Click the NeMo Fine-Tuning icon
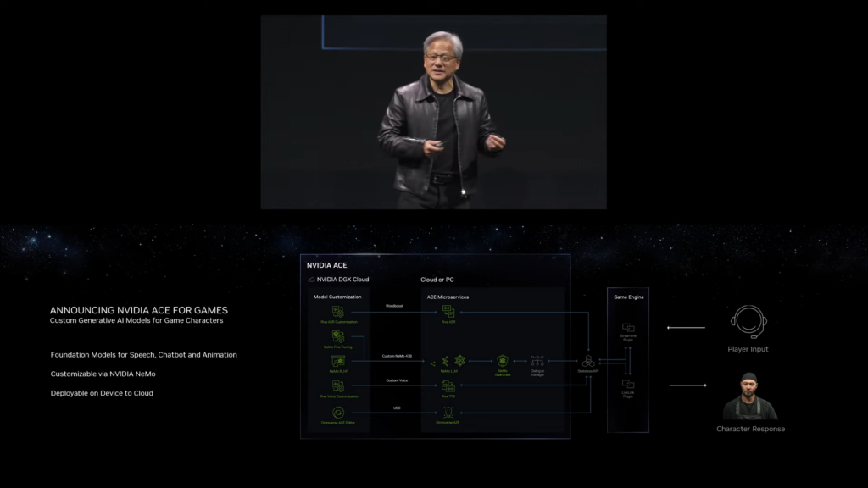Screen dimensions: 868x488 click(x=337, y=335)
